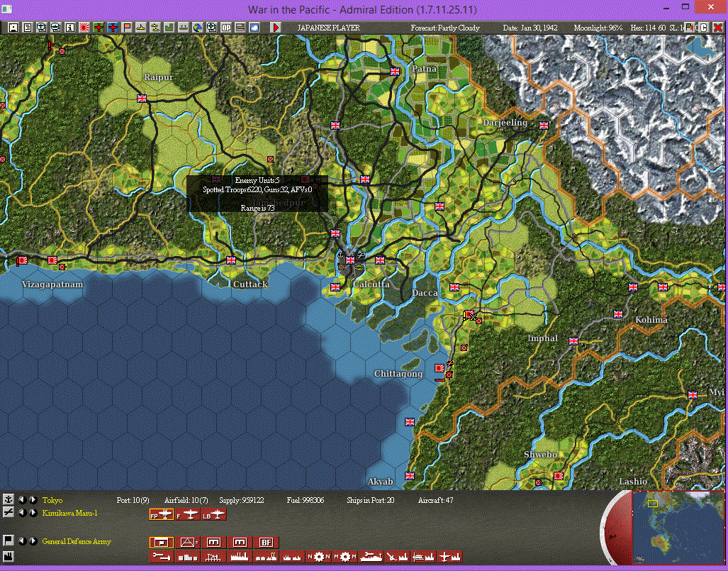Go to previous unit before General Defence Army
The width and height of the screenshot is (728, 571).
pos(22,540)
